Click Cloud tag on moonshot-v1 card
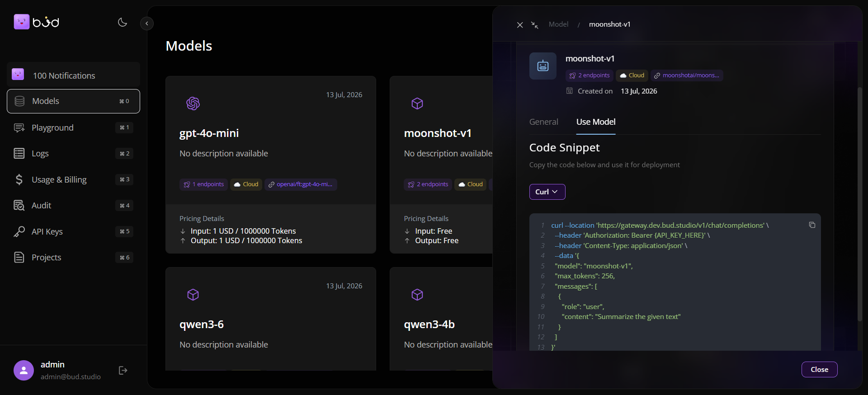The height and width of the screenshot is (395, 868). click(x=471, y=184)
